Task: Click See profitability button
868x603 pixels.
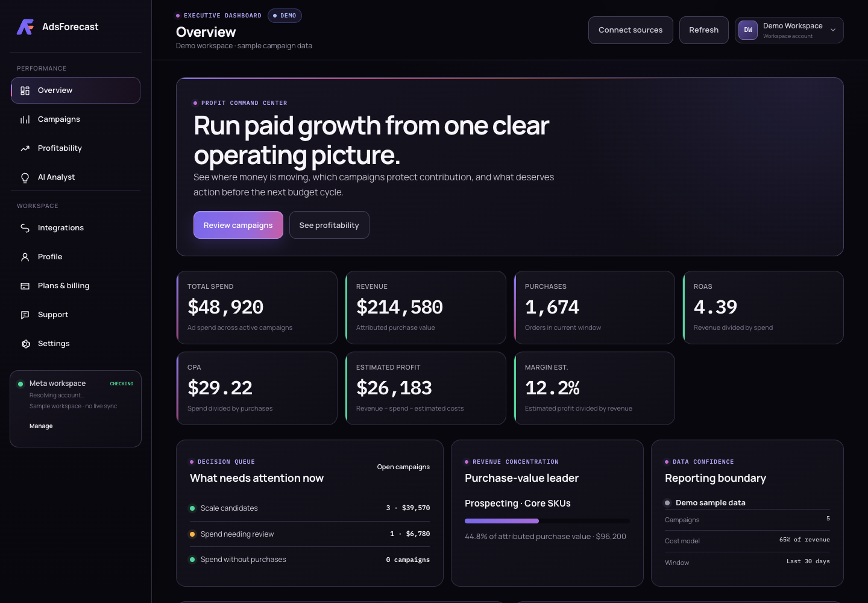Action: coord(329,225)
